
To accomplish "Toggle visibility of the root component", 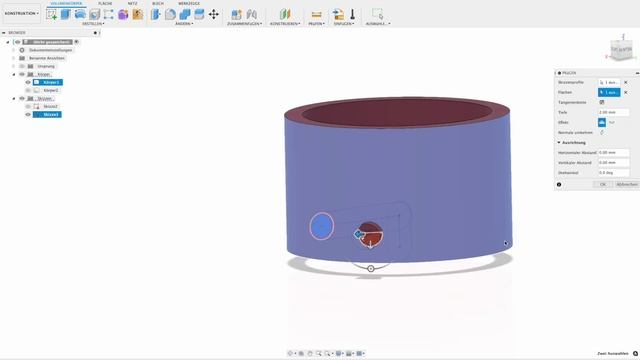I will [18, 42].
